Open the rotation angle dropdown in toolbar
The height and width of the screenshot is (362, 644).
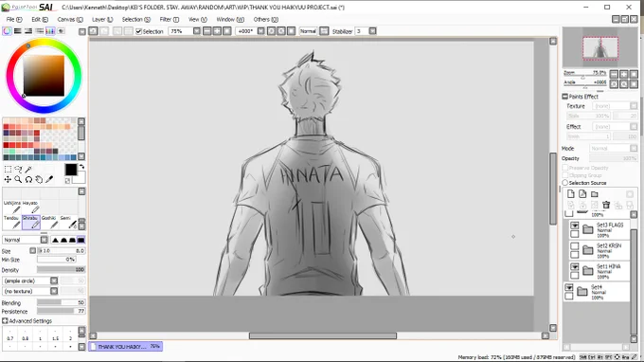coord(260,31)
